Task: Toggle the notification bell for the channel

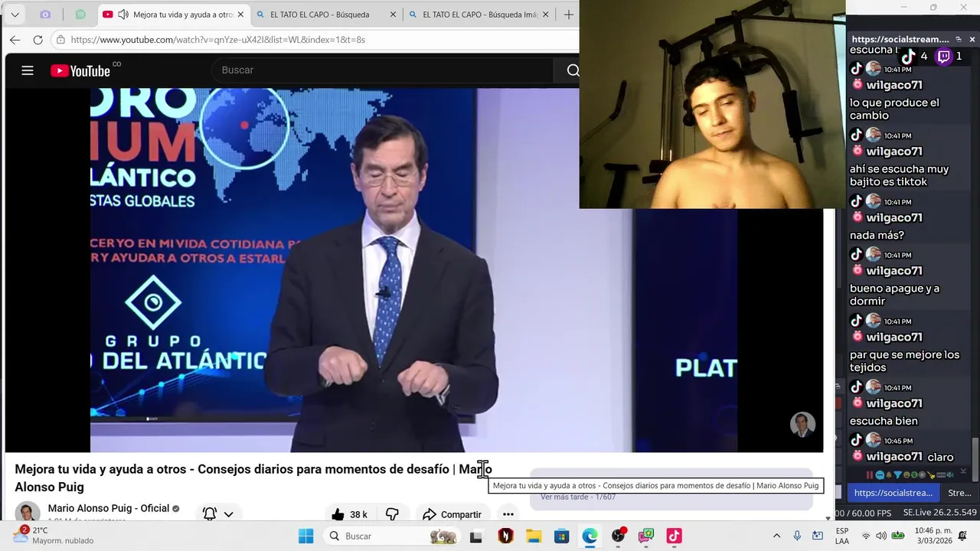Action: [209, 514]
